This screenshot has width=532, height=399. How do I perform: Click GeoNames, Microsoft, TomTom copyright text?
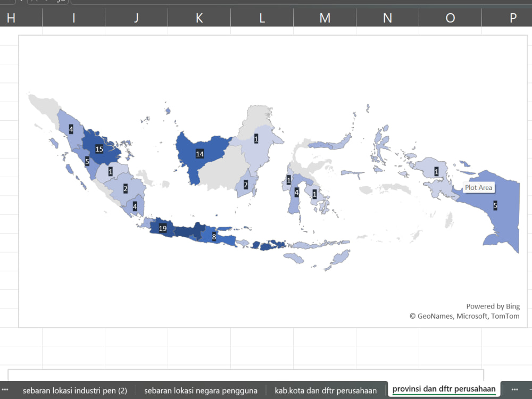click(x=464, y=316)
